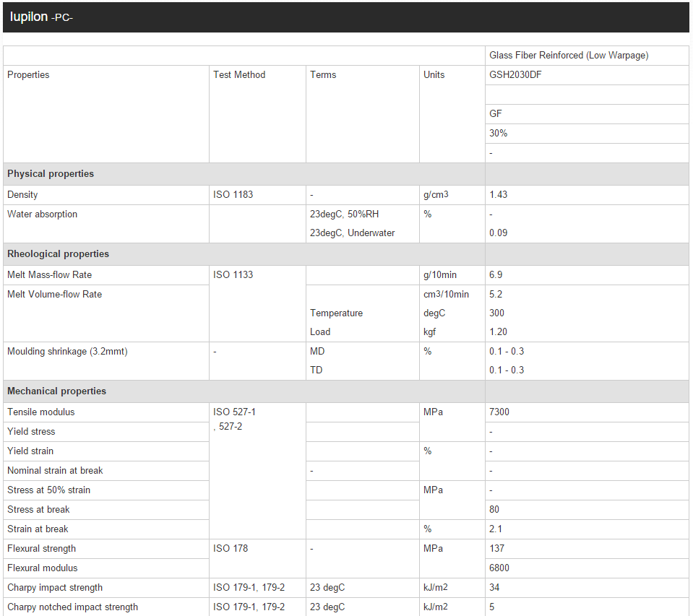Click the Tensile modulus row label
Image resolution: width=693 pixels, height=616 pixels.
coord(41,412)
